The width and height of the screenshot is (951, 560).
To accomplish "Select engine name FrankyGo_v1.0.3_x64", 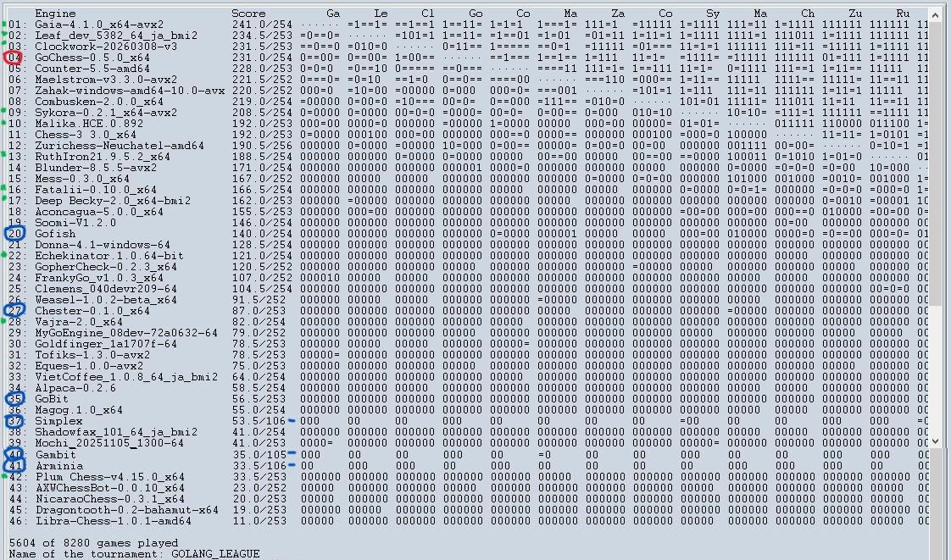I will click(x=99, y=278).
